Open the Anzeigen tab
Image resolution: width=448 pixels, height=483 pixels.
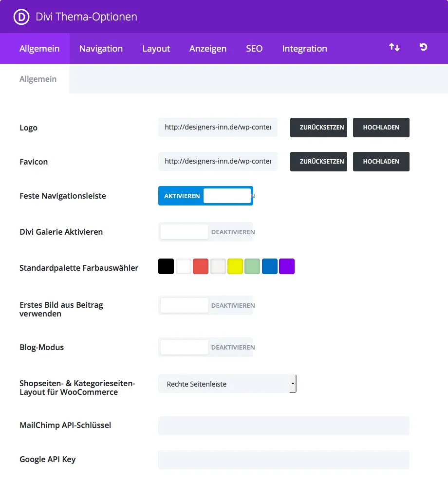(x=207, y=49)
